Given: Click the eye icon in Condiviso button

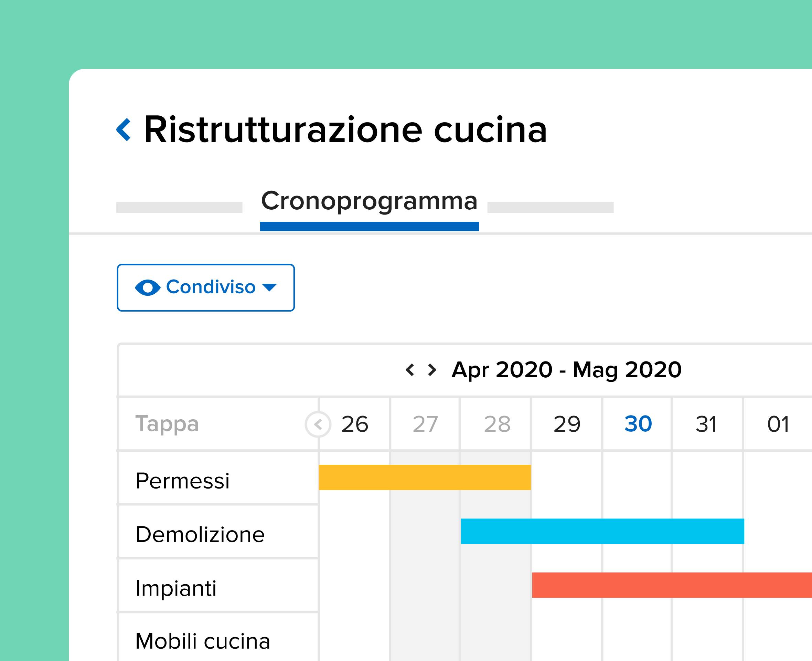Looking at the screenshot, I should [148, 287].
